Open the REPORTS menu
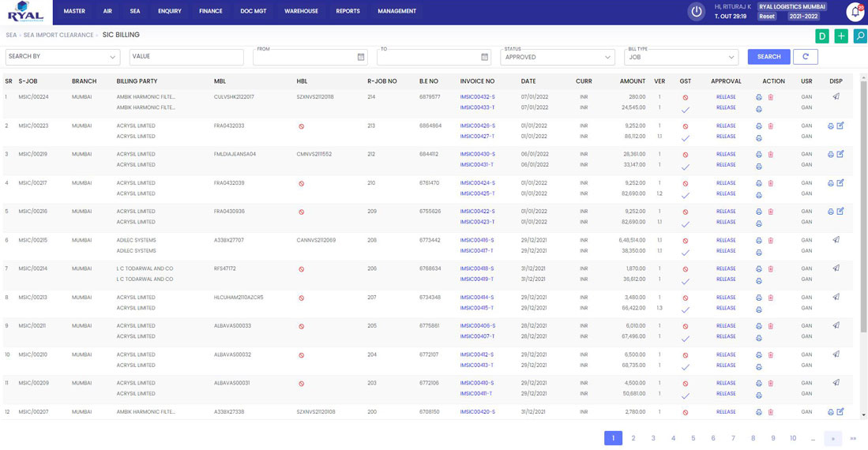Image resolution: width=868 pixels, height=450 pixels. pos(348,11)
